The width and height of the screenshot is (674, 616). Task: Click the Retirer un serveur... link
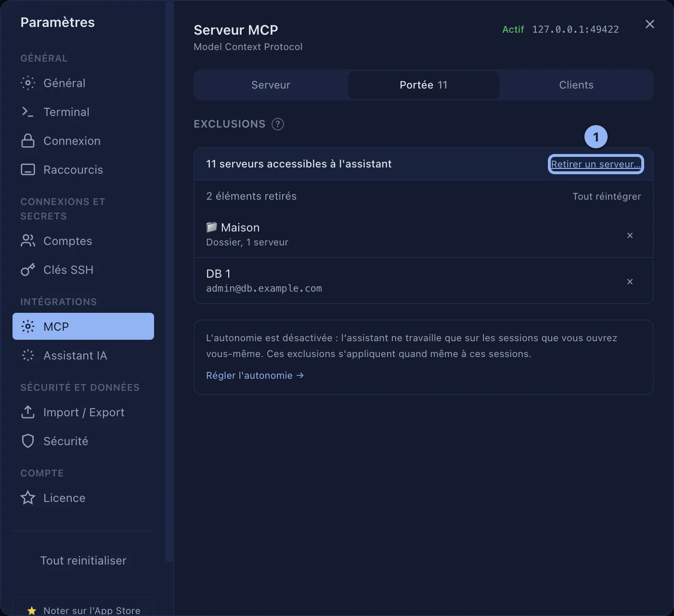(x=596, y=164)
